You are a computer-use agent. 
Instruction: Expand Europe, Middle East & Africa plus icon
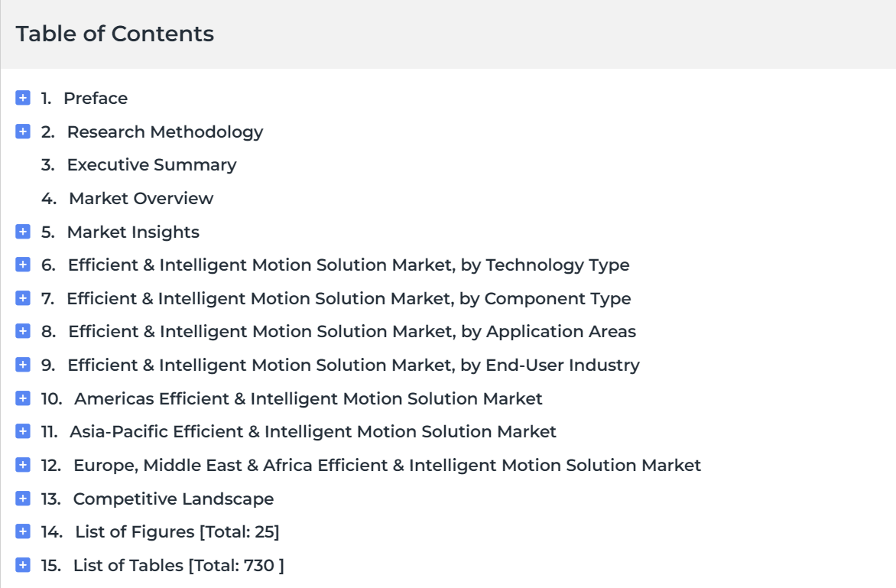23,465
